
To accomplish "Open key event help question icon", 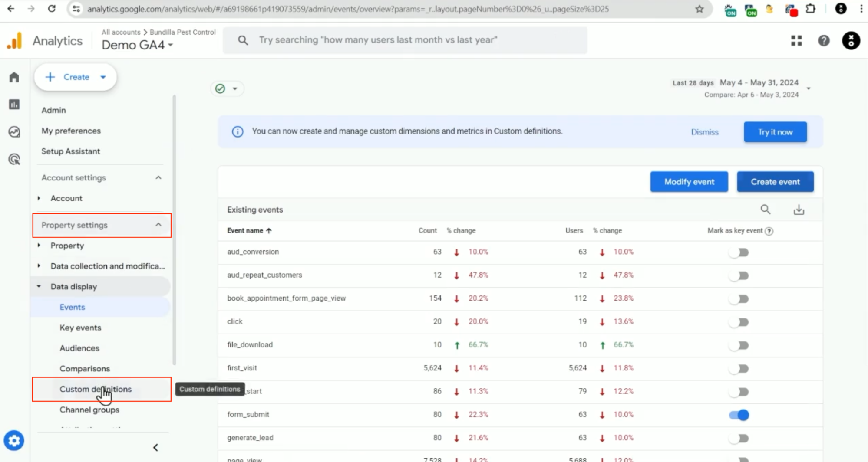I will pyautogui.click(x=769, y=231).
